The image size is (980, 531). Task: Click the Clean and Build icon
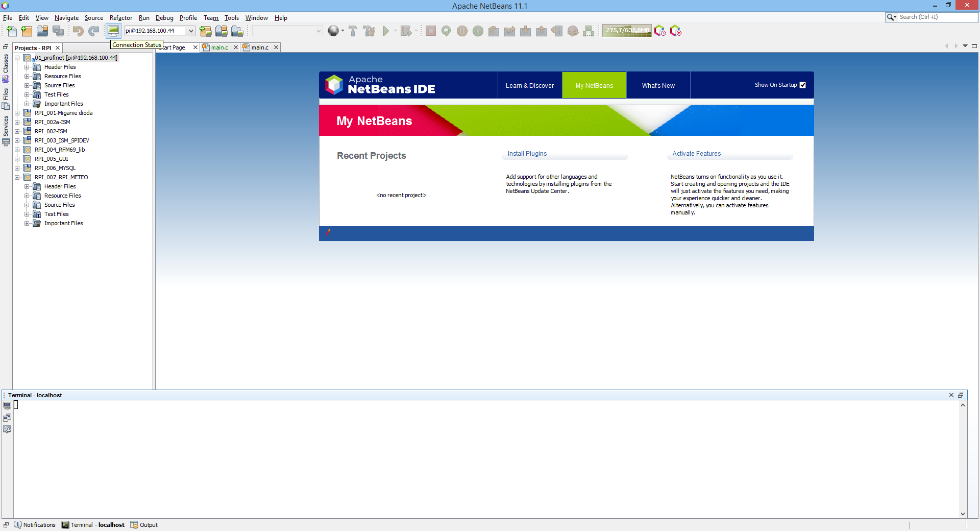click(x=369, y=31)
